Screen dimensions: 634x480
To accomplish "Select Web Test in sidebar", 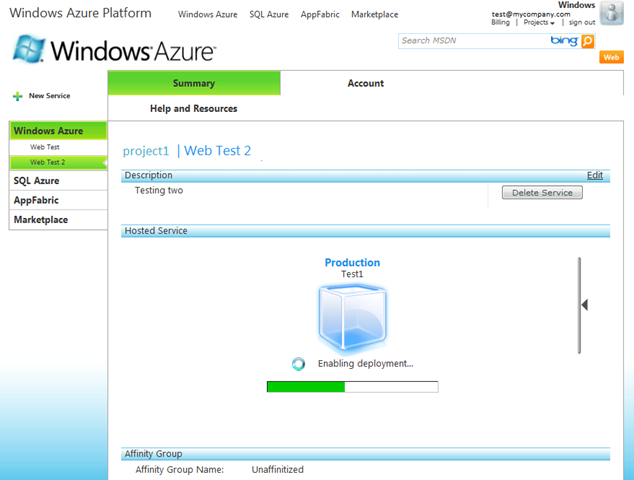I will coord(58,147).
